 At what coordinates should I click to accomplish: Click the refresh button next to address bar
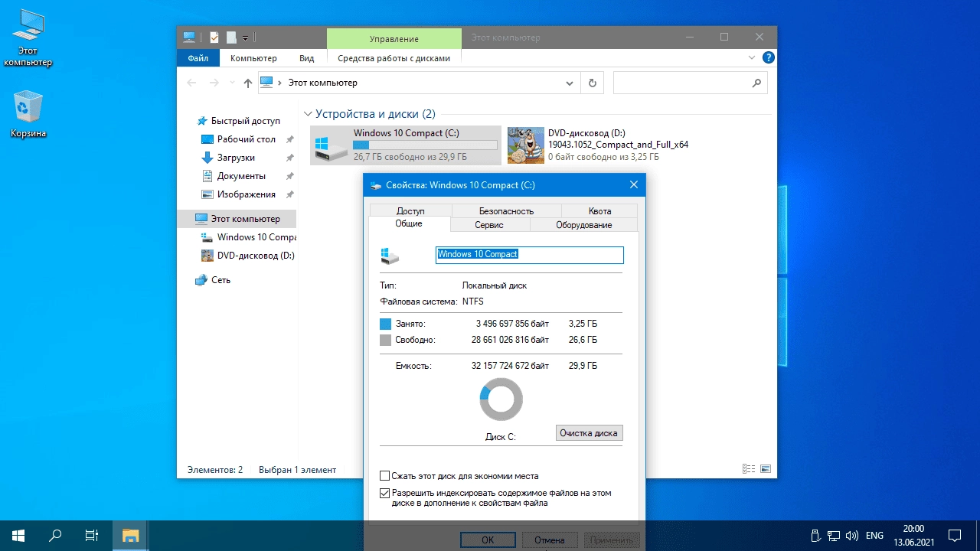coord(592,83)
